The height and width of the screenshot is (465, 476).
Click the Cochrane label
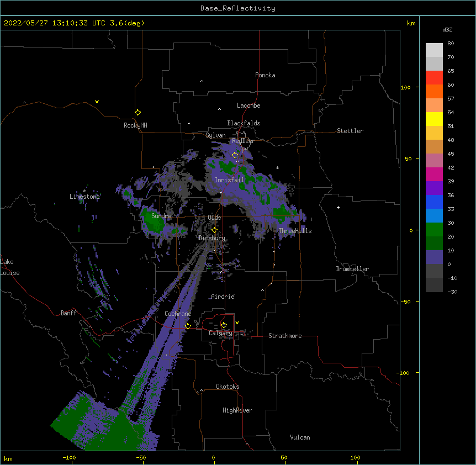tap(178, 314)
